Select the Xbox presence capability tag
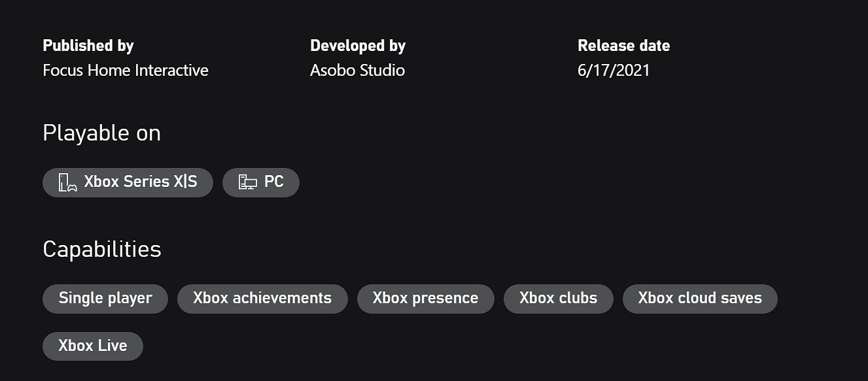 (425, 298)
